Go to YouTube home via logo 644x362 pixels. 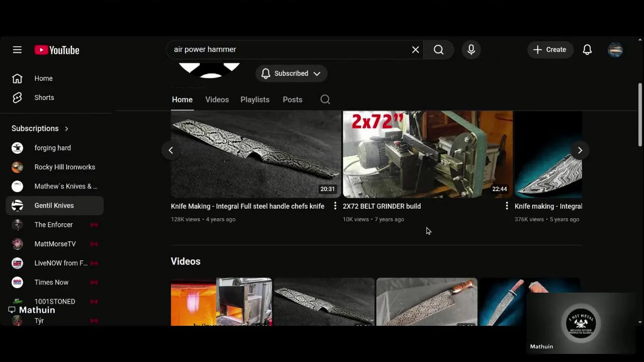coord(57,50)
